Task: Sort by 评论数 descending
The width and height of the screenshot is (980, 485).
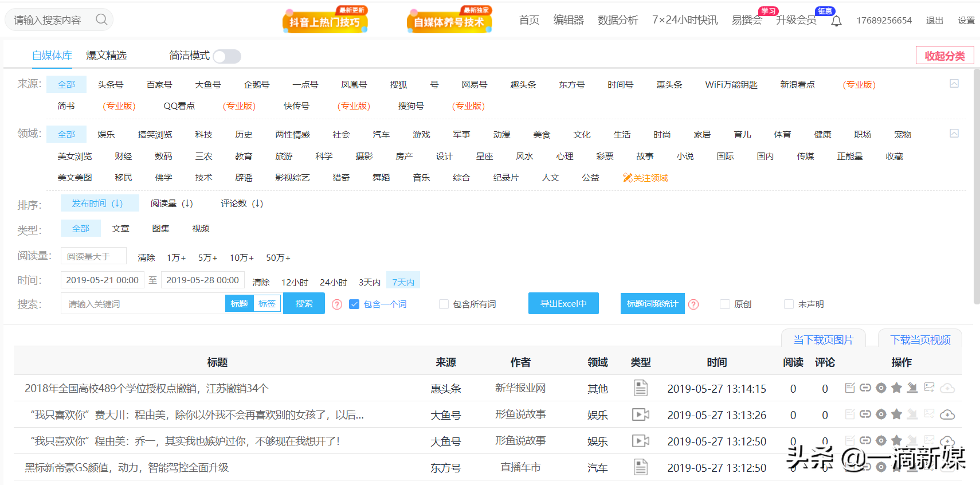Action: 242,204
